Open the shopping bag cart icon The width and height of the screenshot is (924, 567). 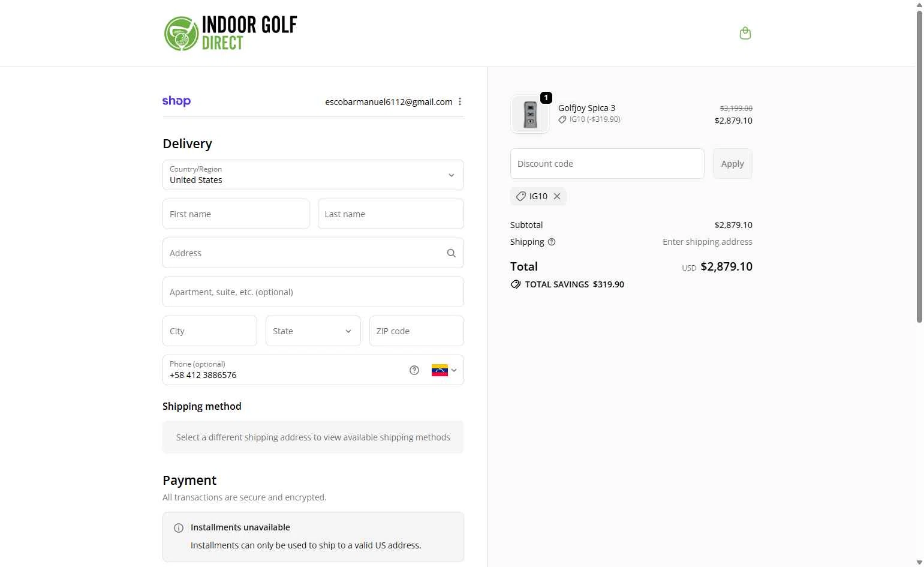(x=745, y=33)
